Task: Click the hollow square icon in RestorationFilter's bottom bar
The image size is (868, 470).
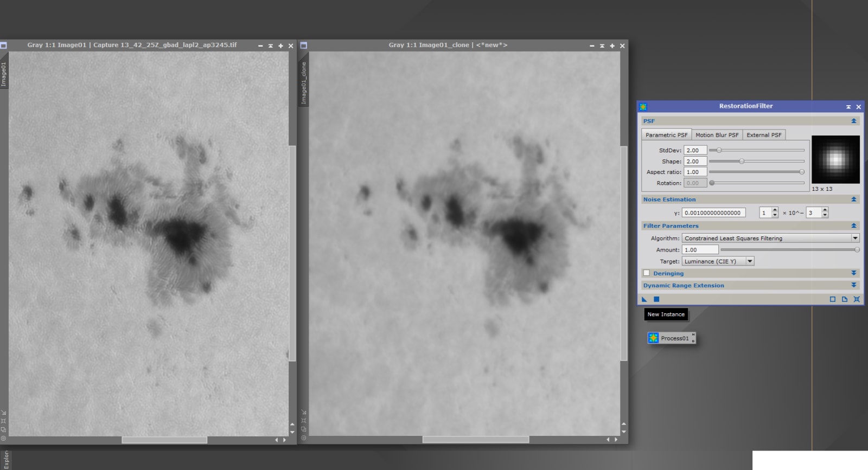Action: click(x=833, y=299)
